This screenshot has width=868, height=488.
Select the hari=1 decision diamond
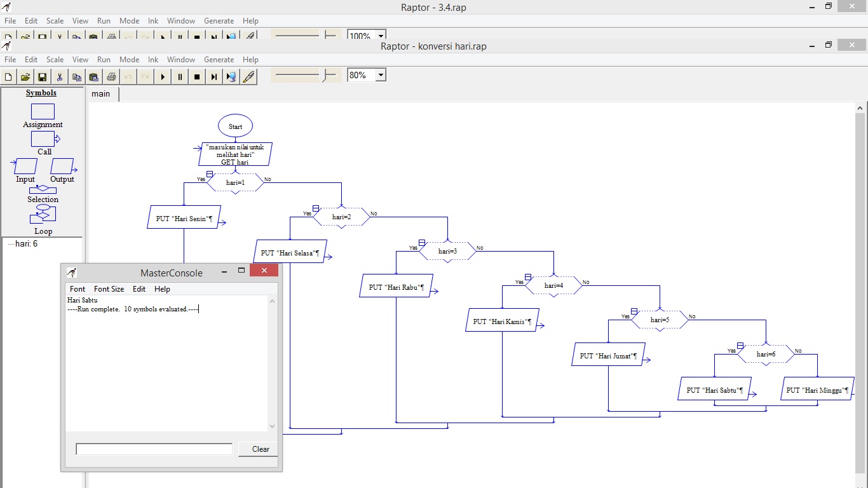point(235,183)
